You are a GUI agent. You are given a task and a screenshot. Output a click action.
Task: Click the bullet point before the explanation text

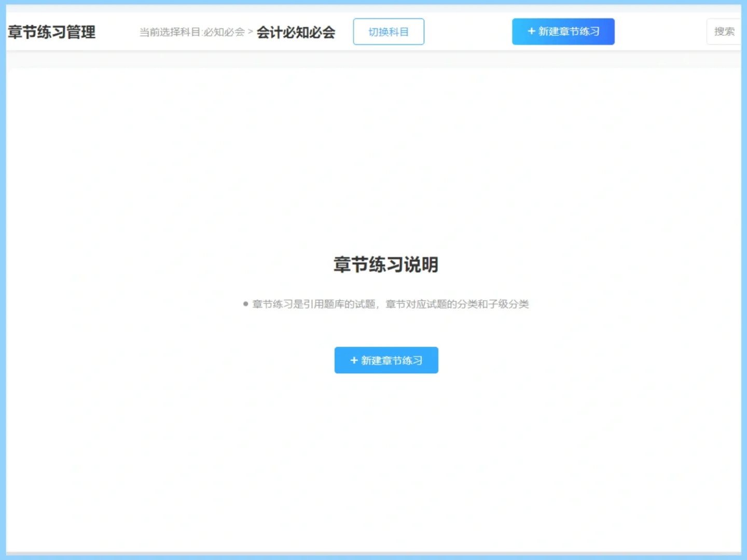(x=245, y=303)
